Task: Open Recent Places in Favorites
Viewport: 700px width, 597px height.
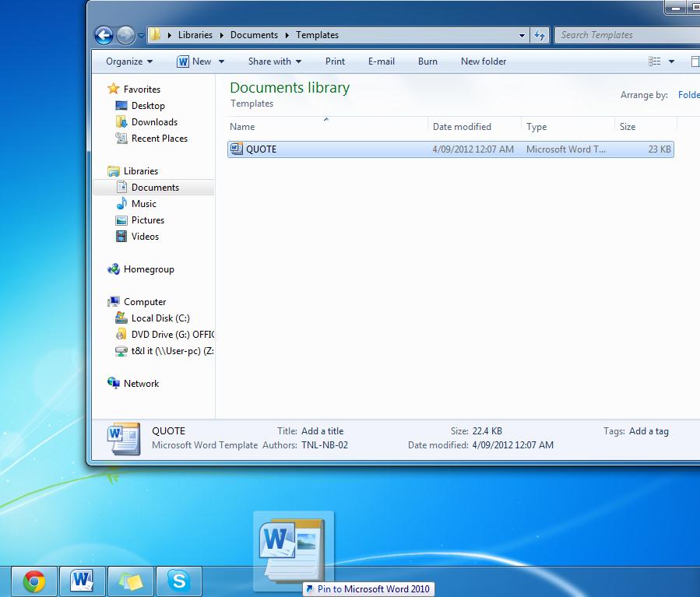Action: pos(160,139)
